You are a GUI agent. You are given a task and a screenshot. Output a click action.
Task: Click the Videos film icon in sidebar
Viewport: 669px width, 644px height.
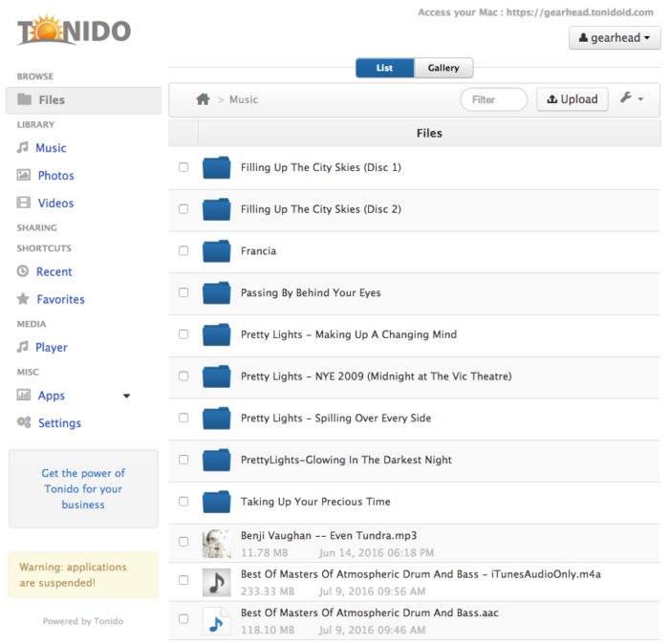pos(24,204)
